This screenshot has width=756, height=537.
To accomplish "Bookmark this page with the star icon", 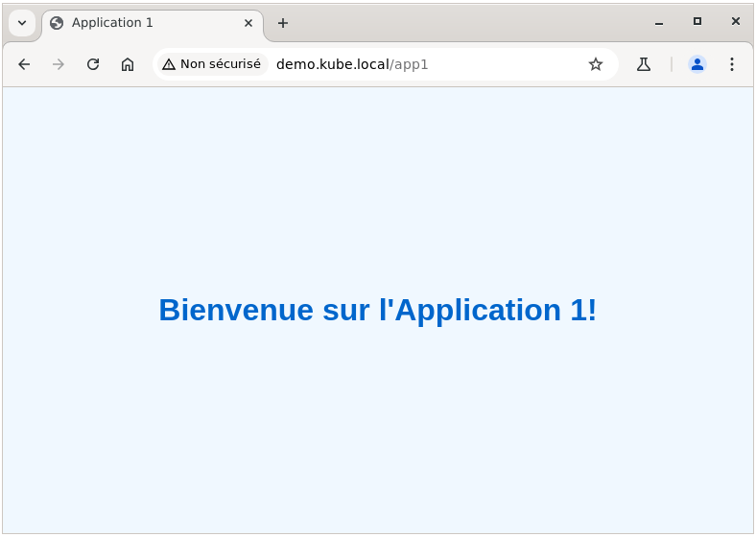I will (x=596, y=64).
